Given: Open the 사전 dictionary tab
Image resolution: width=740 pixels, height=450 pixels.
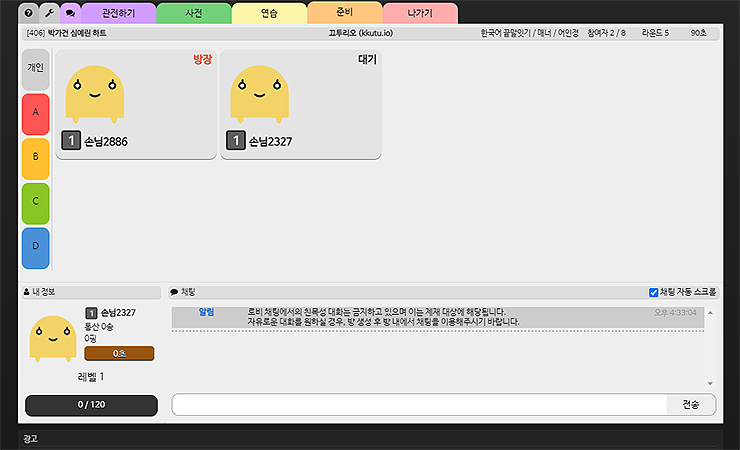Looking at the screenshot, I should click(194, 13).
